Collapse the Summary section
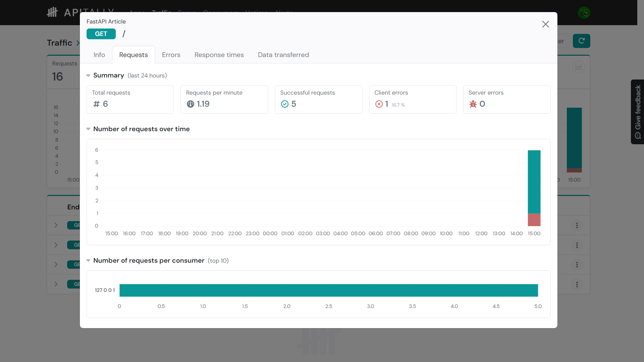Image resolution: width=644 pixels, height=362 pixels. click(x=88, y=75)
